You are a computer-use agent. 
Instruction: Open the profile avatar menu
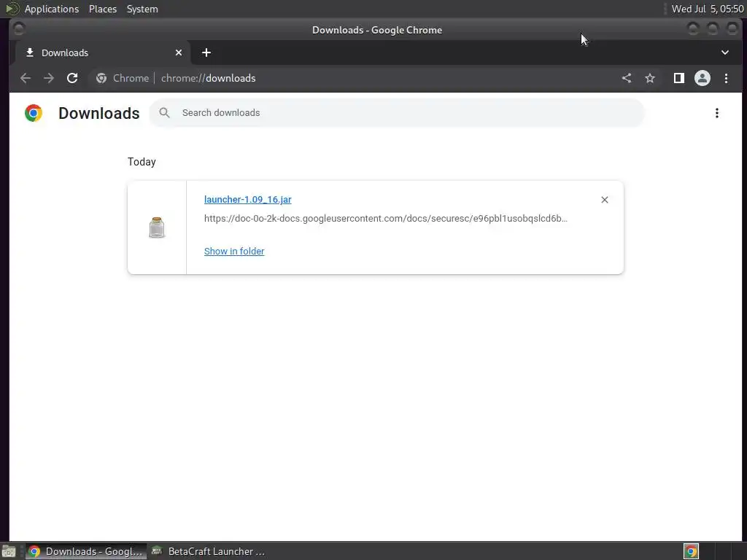[703, 78]
